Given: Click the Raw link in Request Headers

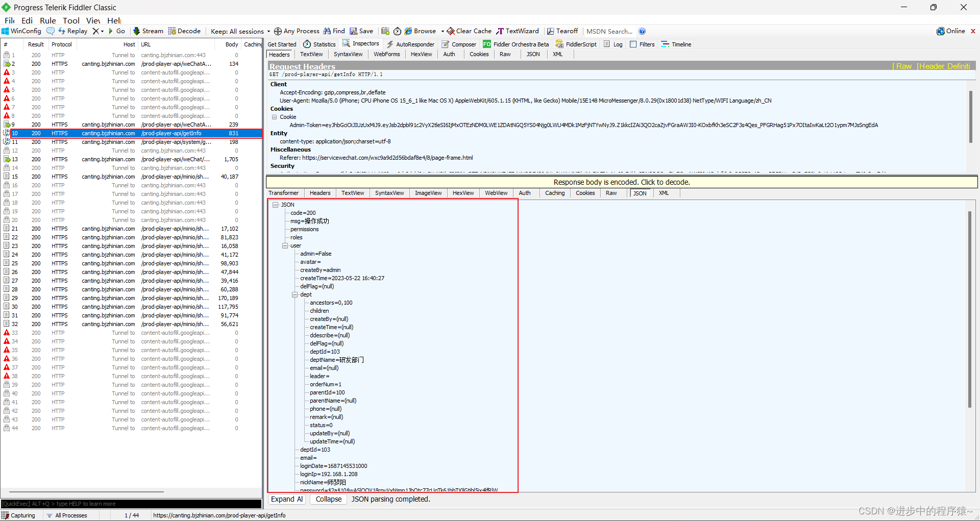Looking at the screenshot, I should (x=903, y=66).
